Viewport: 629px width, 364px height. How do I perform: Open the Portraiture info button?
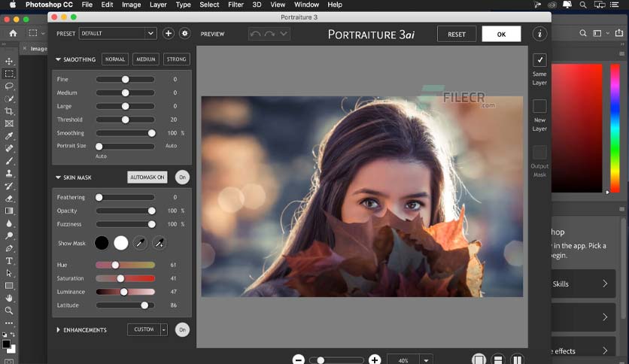tap(539, 34)
